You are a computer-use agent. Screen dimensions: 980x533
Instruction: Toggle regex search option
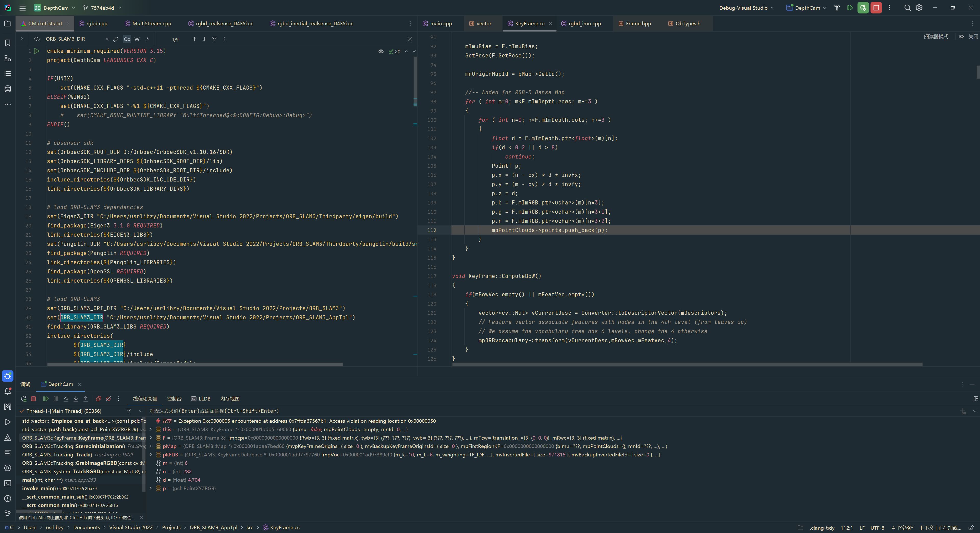(x=147, y=39)
